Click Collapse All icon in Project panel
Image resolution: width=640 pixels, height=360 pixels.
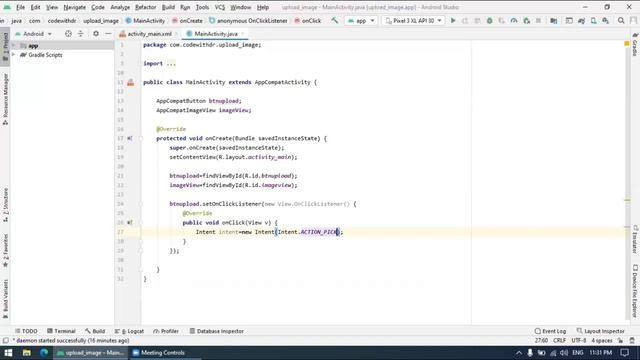click(80, 34)
